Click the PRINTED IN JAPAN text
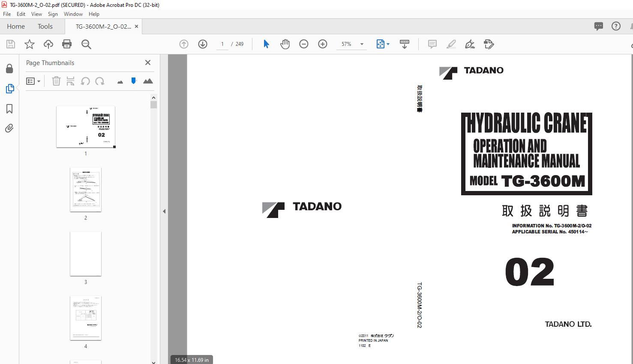 click(x=373, y=340)
